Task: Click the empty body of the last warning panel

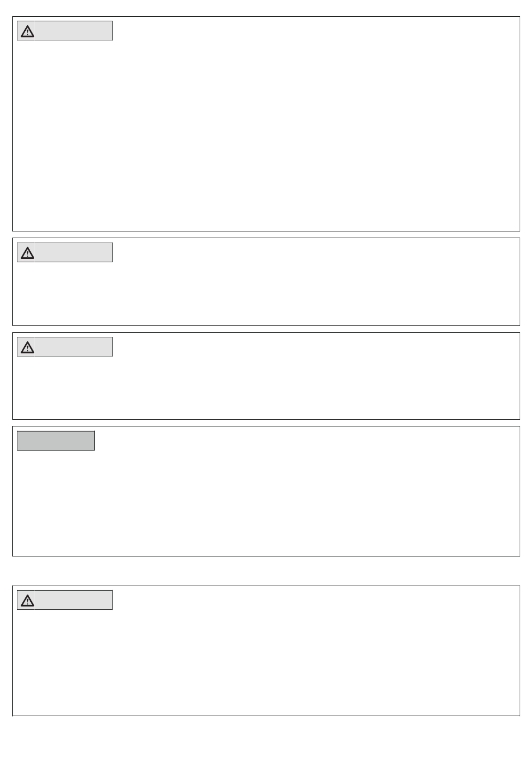Action: [x=266, y=662]
